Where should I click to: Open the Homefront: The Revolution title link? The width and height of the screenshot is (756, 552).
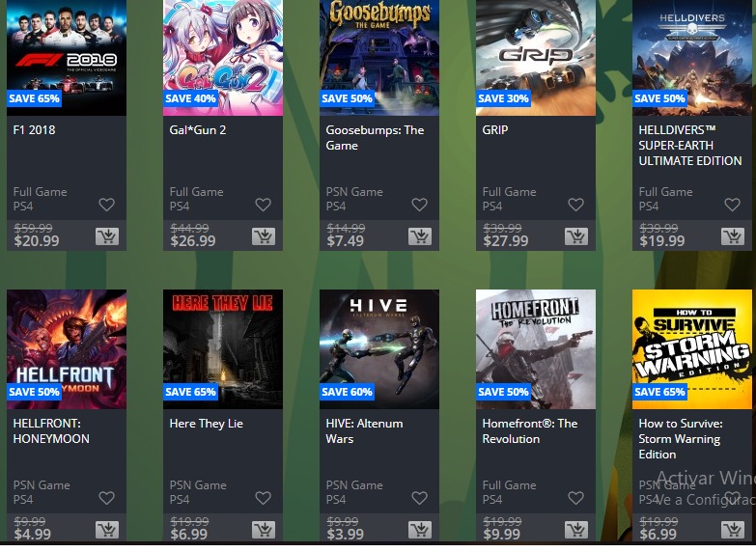pos(530,431)
